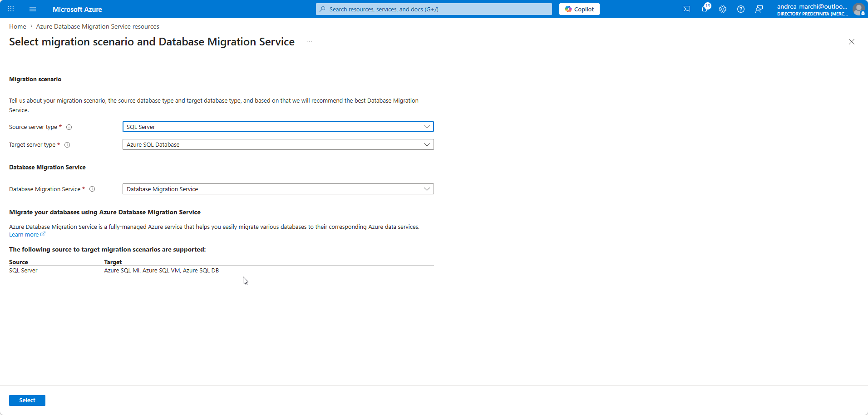
Task: Click info icon next to Database Migration Service
Action: pos(92,189)
